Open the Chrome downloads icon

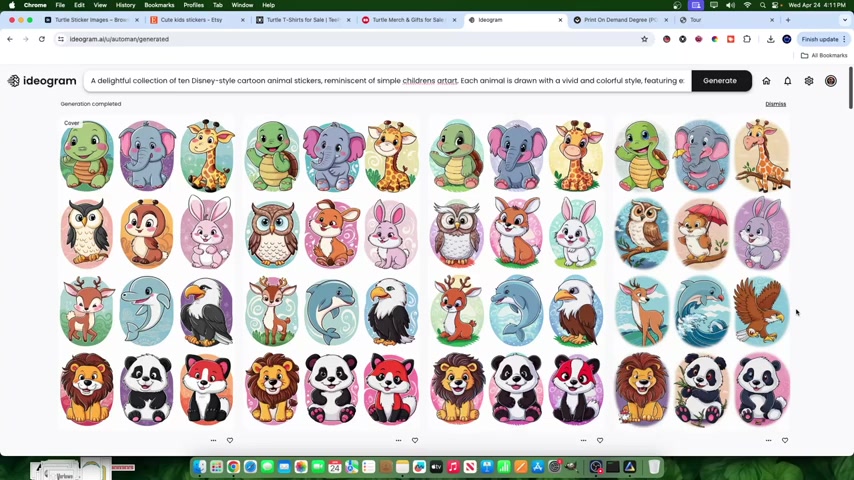point(770,39)
